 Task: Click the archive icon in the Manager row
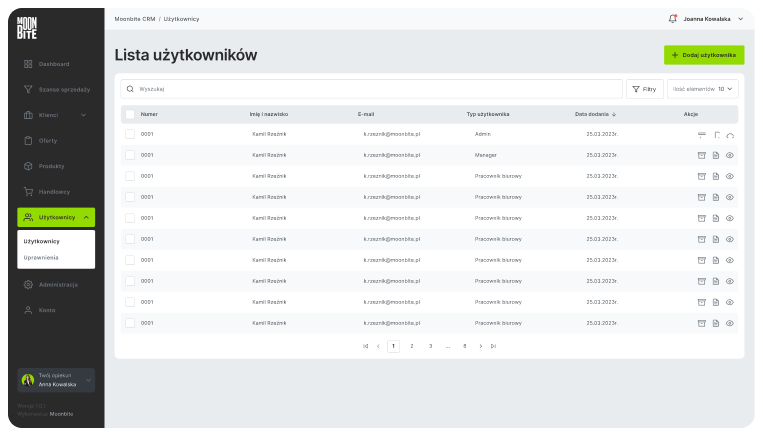(702, 155)
